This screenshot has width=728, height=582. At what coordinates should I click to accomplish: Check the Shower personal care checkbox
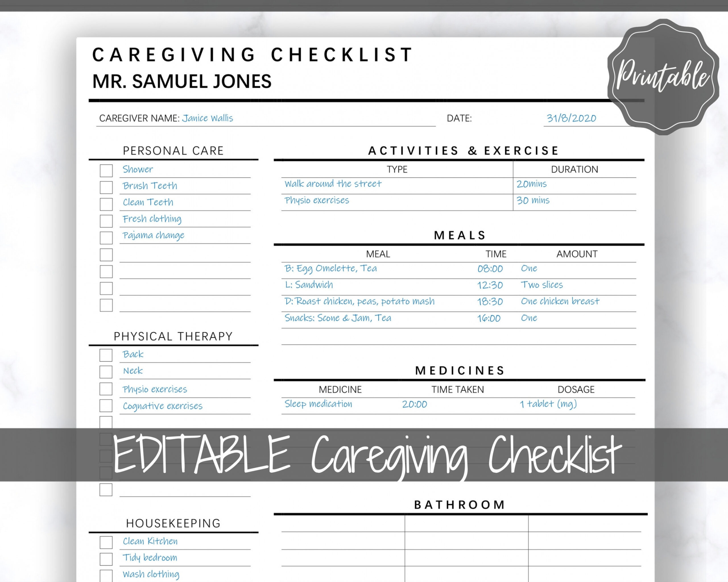coord(92,169)
